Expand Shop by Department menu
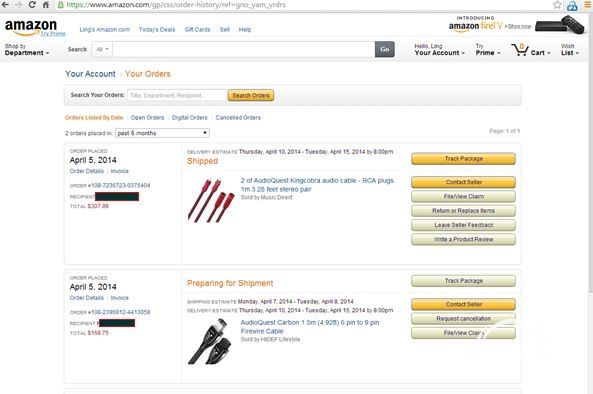This screenshot has height=394, width=593. click(27, 50)
